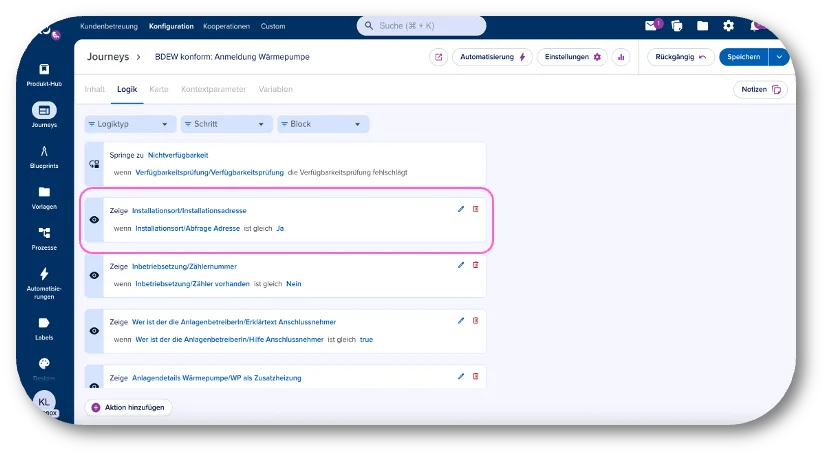Open the Hilfe Anschlussnehmer condition link
827x456 pixels.
point(229,339)
